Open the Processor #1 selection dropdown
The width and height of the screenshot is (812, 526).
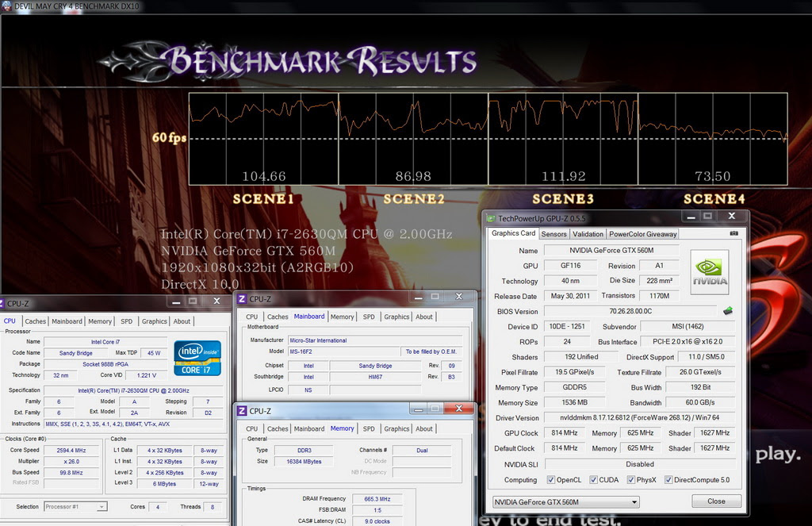(x=75, y=506)
